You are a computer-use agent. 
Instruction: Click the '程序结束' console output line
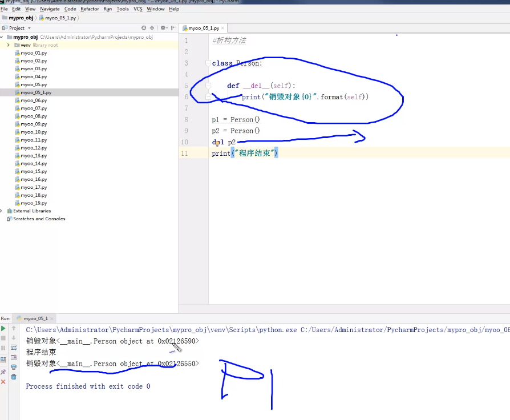[41, 352]
